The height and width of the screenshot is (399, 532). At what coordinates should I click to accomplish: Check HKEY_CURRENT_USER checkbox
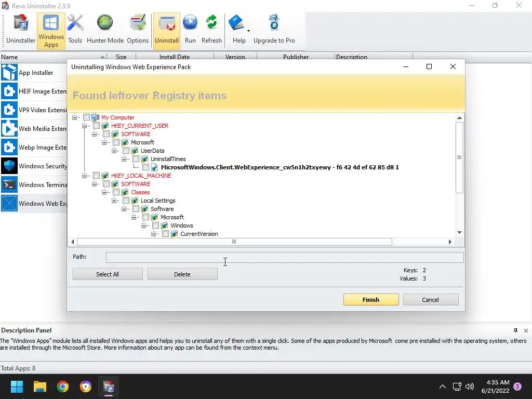(x=96, y=126)
